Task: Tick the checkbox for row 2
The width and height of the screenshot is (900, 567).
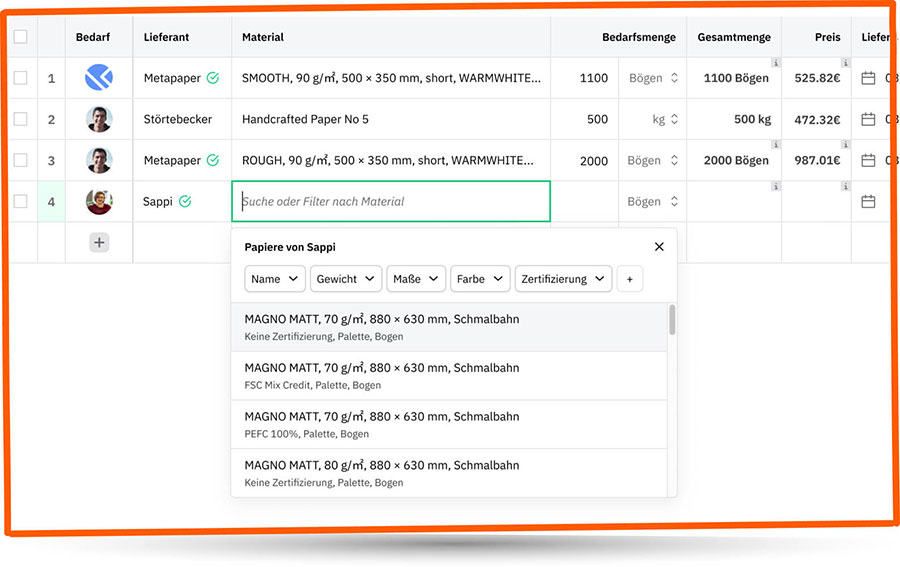Action: point(21,119)
